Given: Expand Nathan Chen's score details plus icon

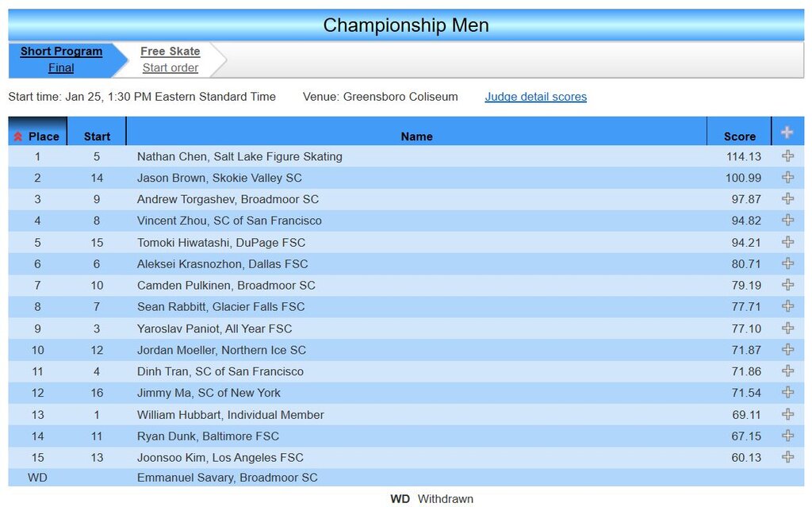Looking at the screenshot, I should pyautogui.click(x=787, y=156).
